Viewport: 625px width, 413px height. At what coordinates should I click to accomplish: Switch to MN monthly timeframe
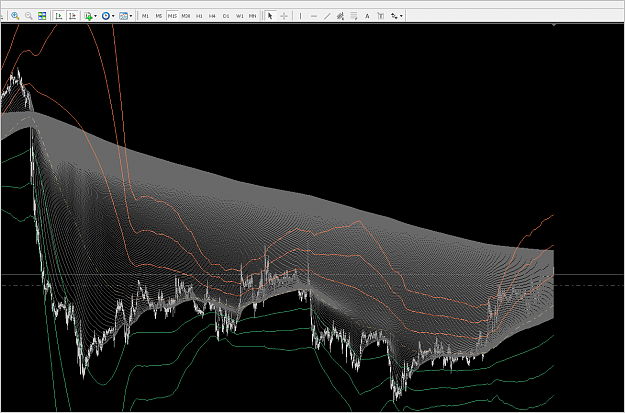(253, 16)
